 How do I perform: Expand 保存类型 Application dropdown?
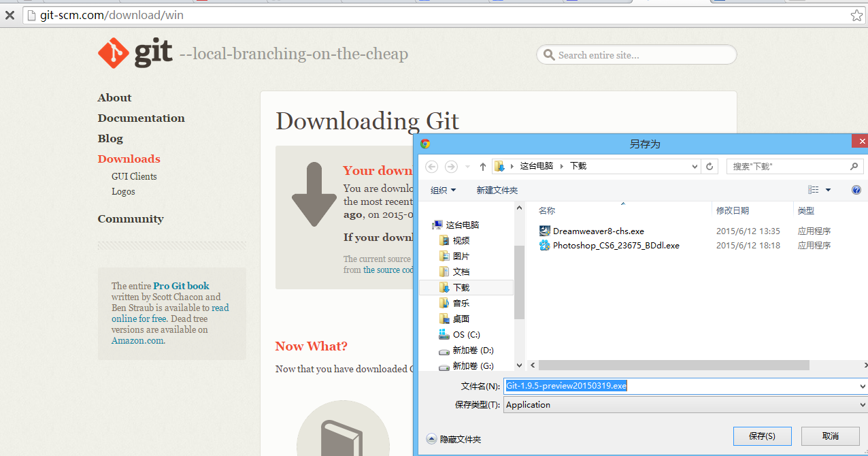click(863, 404)
